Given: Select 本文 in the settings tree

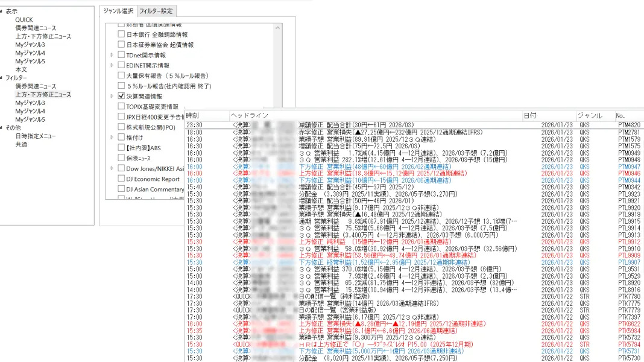Looking at the screenshot, I should (21, 69).
